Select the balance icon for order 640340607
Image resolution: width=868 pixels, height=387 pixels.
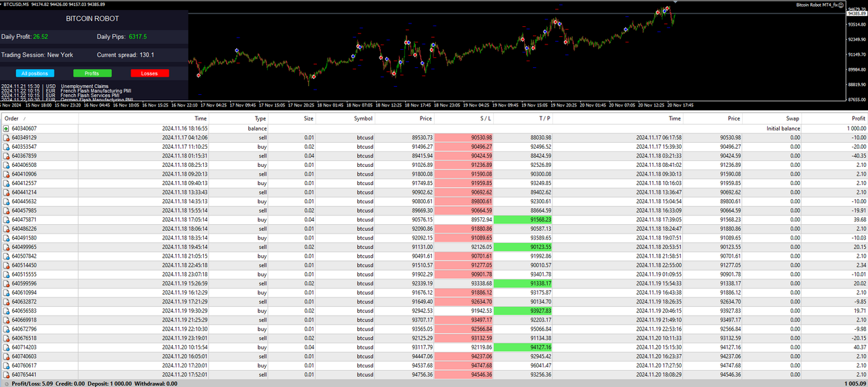click(6, 128)
